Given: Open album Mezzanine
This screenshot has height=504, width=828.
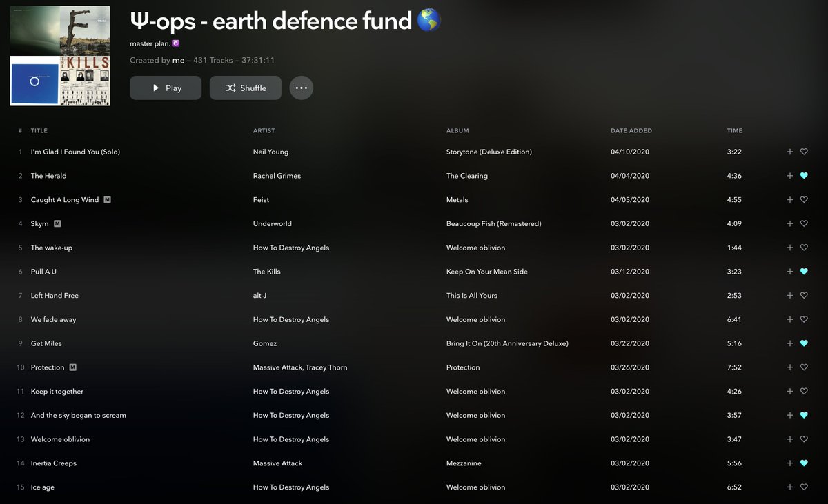Looking at the screenshot, I should tap(464, 463).
